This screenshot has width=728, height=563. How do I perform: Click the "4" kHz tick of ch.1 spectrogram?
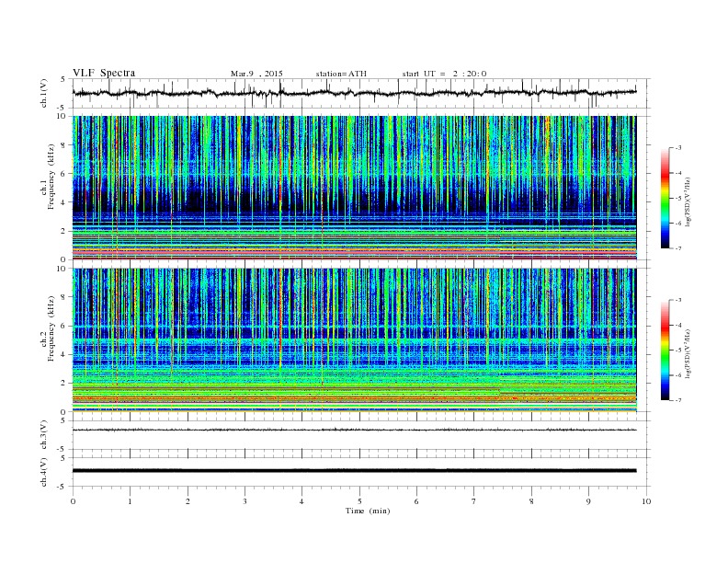pyautogui.click(x=63, y=202)
